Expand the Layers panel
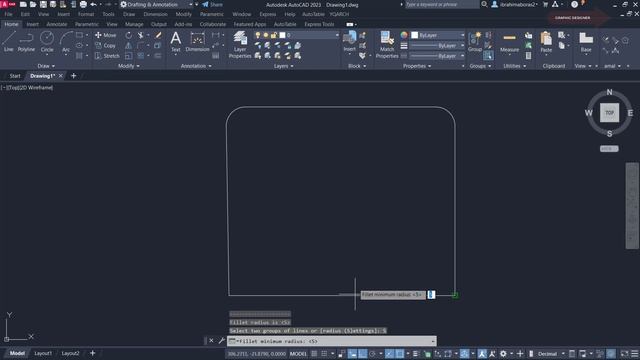The image size is (640, 360). (284, 66)
